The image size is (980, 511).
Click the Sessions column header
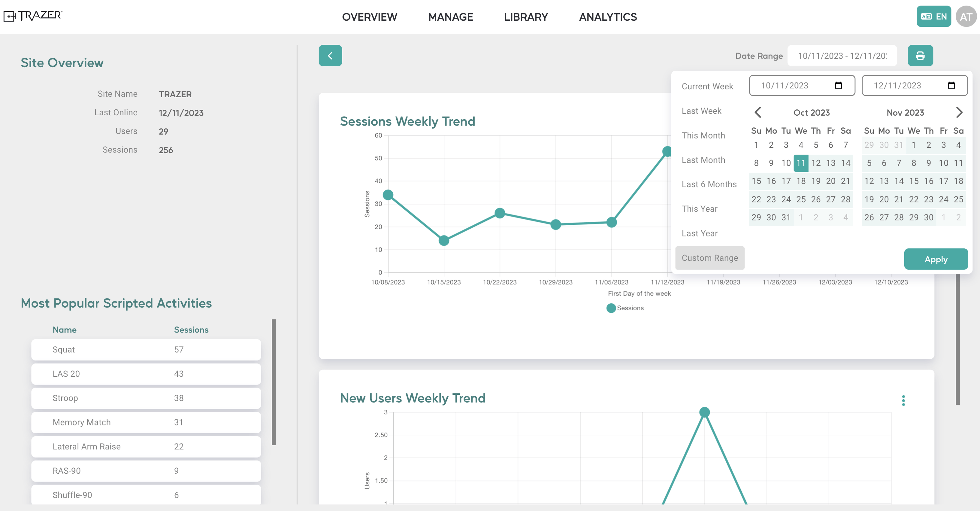[191, 330]
